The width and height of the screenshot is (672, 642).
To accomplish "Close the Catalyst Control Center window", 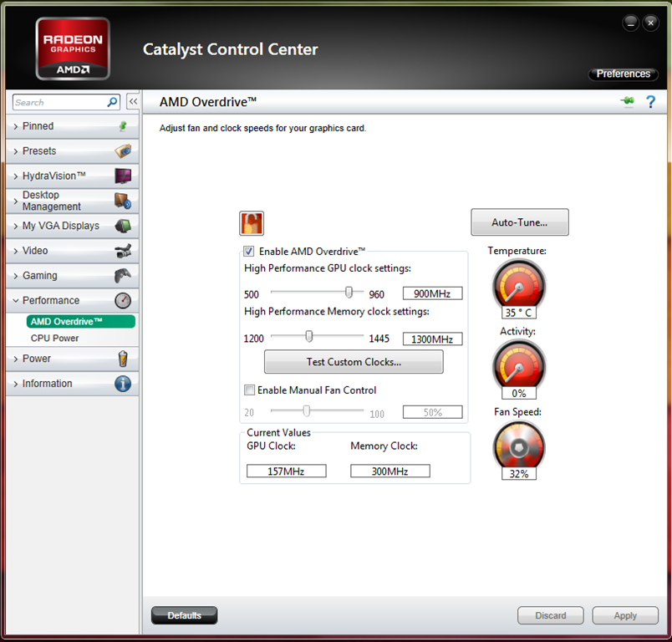I will coord(650,23).
